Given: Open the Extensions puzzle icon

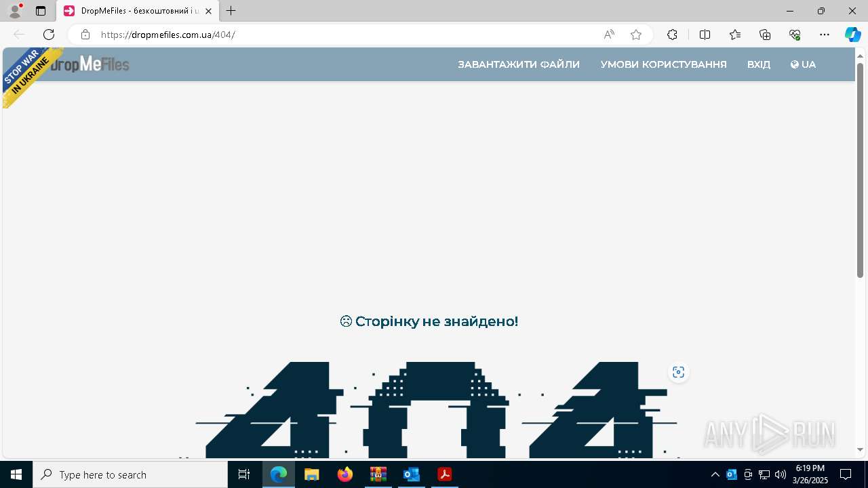Looking at the screenshot, I should [672, 35].
